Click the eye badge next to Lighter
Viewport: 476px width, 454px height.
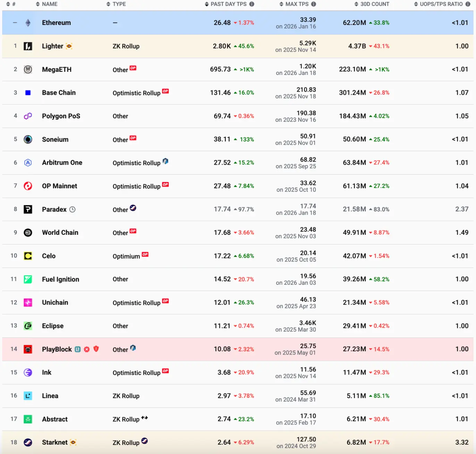coord(69,46)
